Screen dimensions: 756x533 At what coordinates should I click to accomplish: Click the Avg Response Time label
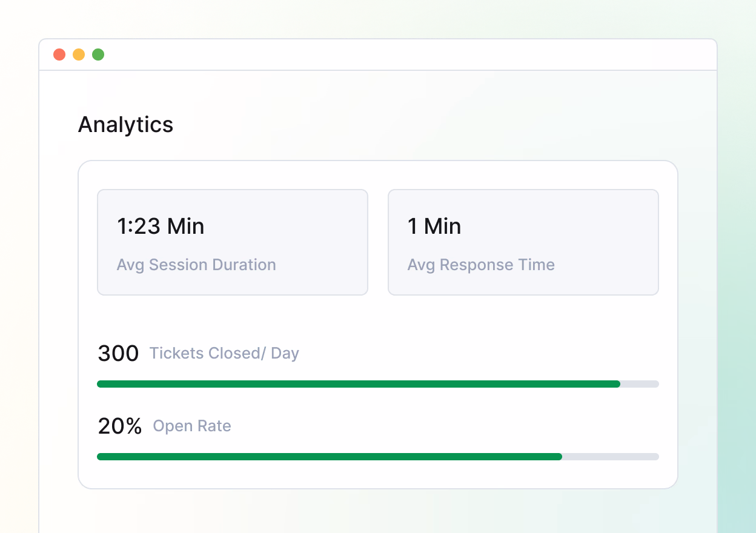(481, 265)
